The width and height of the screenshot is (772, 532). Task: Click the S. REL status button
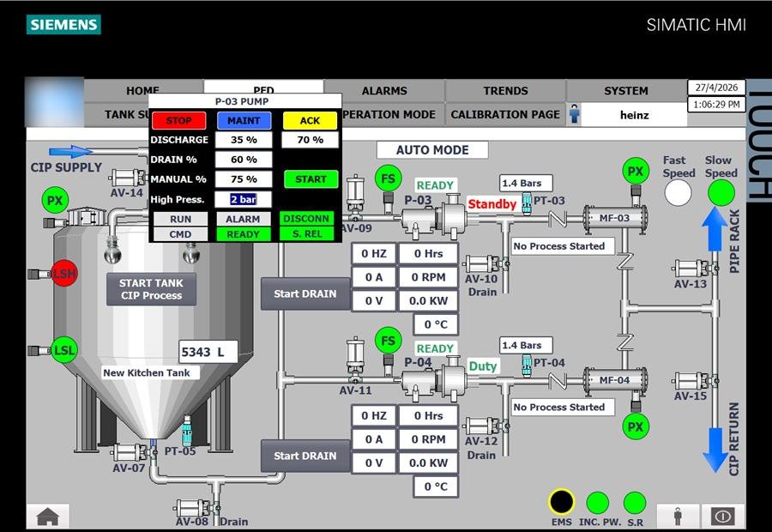(306, 234)
